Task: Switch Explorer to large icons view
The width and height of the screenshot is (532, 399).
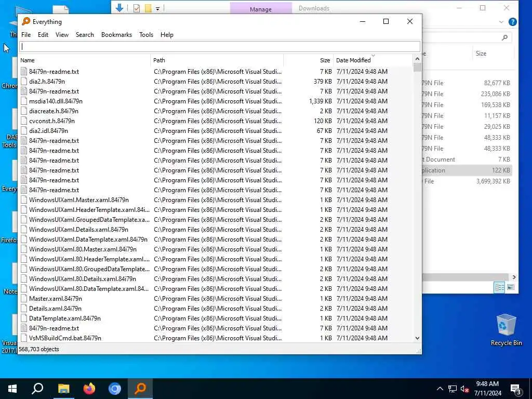Action: [x=511, y=287]
